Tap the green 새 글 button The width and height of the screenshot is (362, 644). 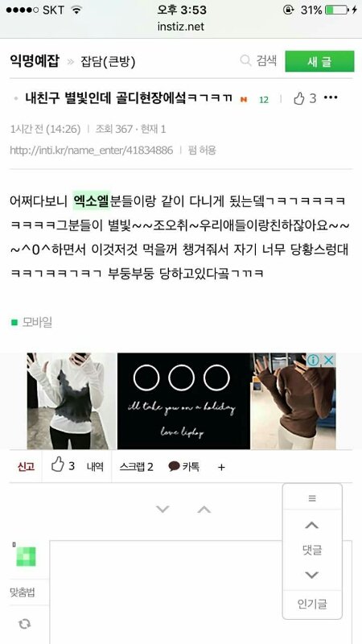pos(319,61)
